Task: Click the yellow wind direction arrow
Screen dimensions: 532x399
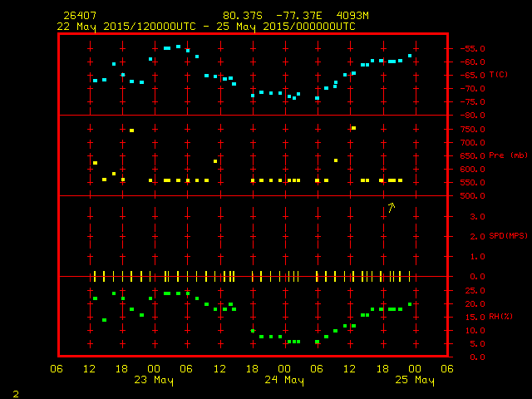Action: coord(392,207)
